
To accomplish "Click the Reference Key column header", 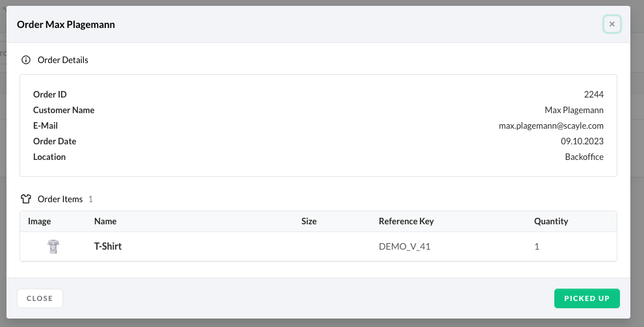I will click(406, 221).
